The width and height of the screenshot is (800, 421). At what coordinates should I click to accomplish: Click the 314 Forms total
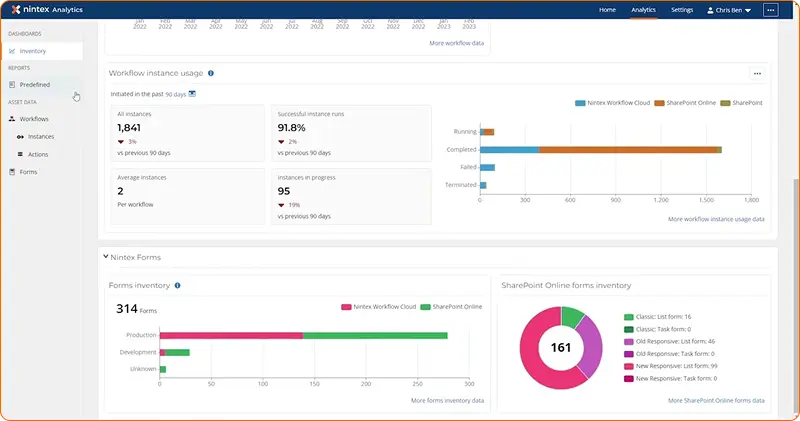tap(136, 309)
